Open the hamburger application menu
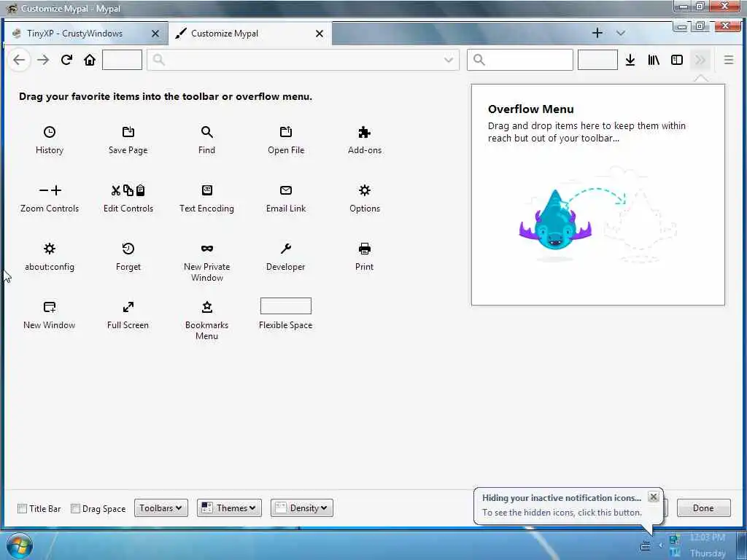Screen dimensions: 747x560 (729, 60)
